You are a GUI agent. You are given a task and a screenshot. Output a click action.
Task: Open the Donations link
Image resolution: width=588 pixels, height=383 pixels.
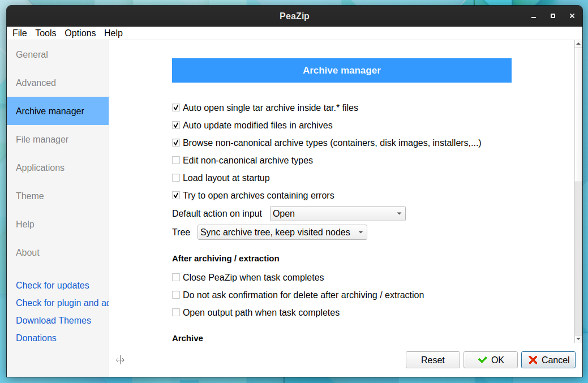click(x=36, y=338)
